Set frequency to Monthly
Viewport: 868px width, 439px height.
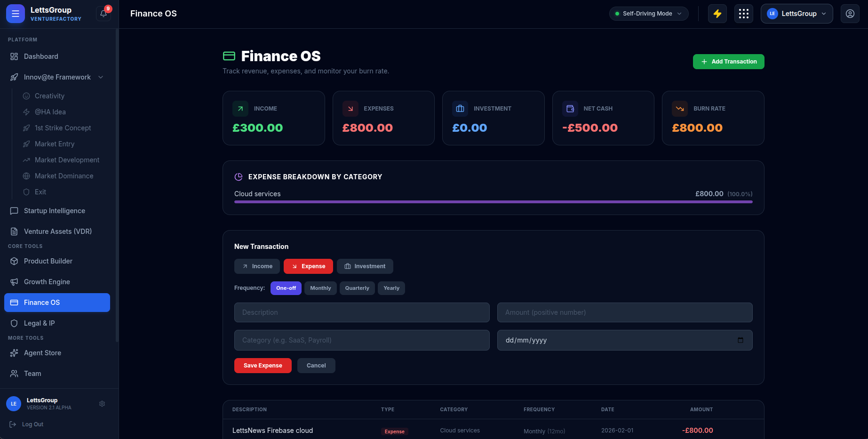tap(320, 288)
